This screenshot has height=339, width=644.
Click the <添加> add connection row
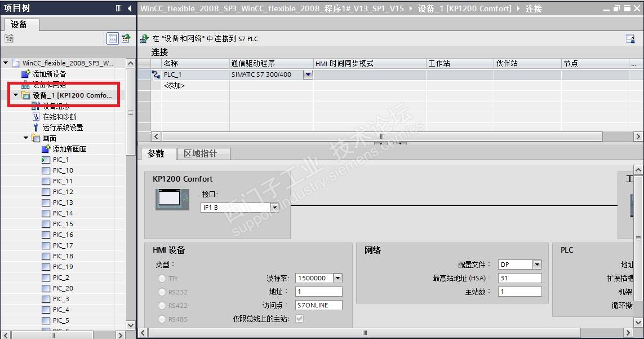[174, 85]
